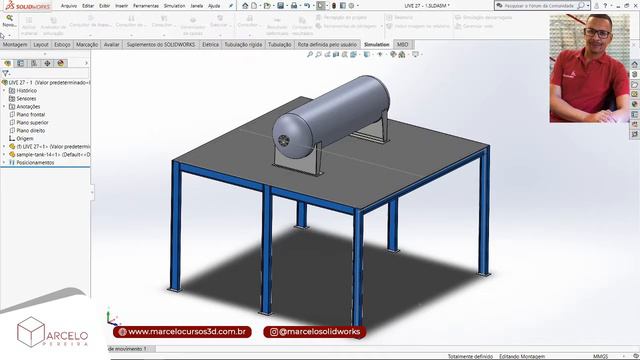Click the Zoom to Fit magnifier icon
640x360 pixels.
(310, 54)
